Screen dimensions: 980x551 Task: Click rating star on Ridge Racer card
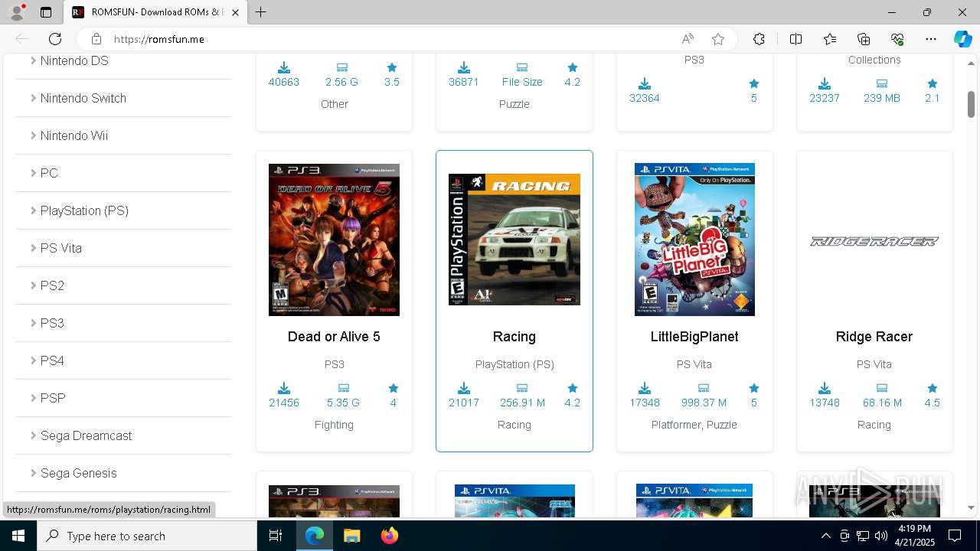932,388
